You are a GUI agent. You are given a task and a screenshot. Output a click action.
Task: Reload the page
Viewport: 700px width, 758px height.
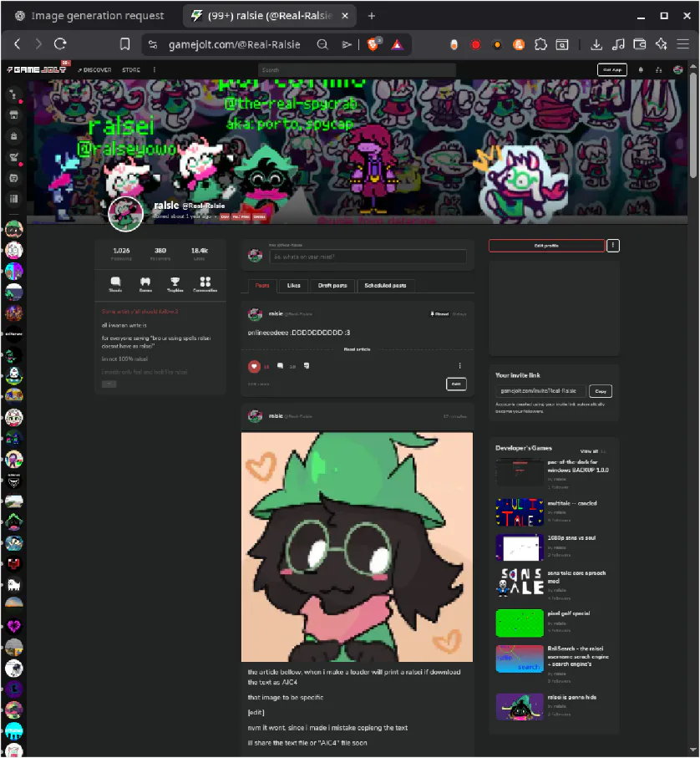(60, 44)
